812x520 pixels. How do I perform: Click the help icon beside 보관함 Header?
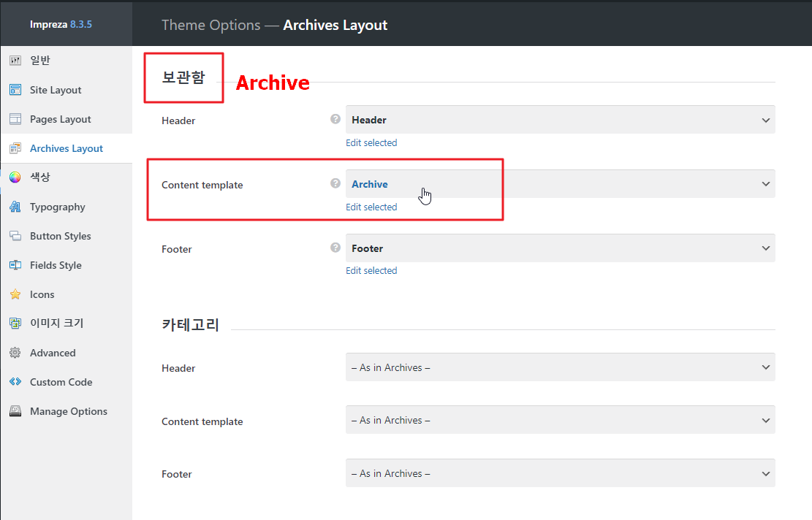click(335, 119)
